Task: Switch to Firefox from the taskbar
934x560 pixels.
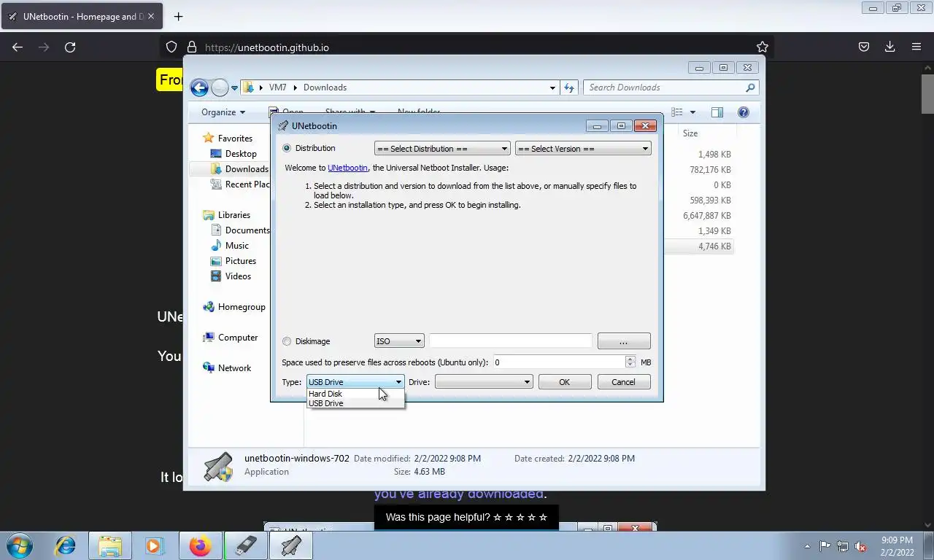Action: tap(199, 545)
